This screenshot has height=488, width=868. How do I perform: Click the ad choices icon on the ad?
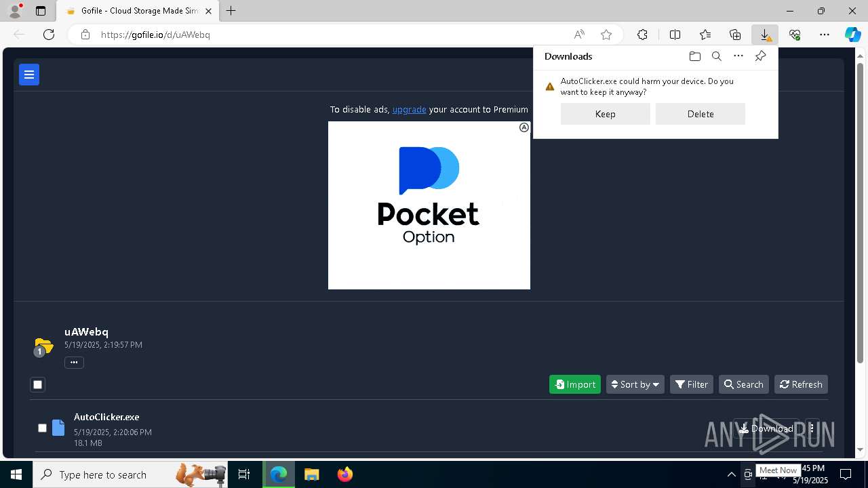(x=524, y=127)
